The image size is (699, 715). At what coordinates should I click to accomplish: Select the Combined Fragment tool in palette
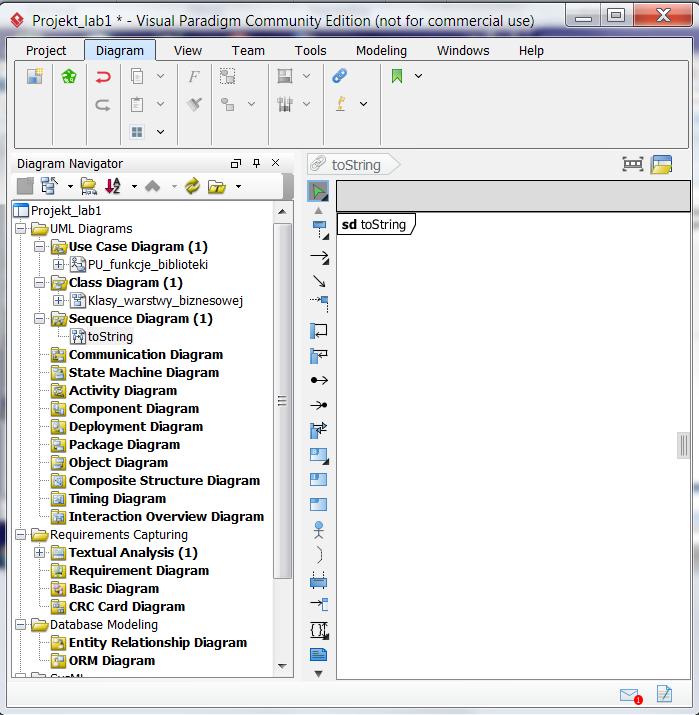[319, 455]
